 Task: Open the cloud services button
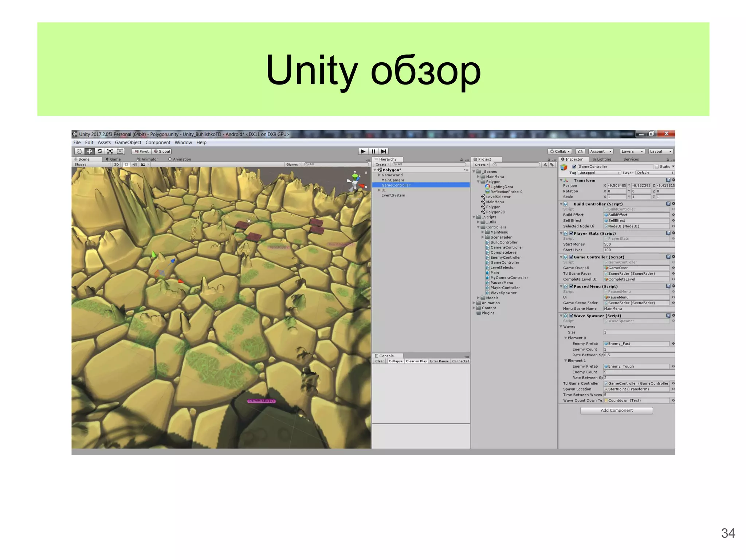pos(580,151)
